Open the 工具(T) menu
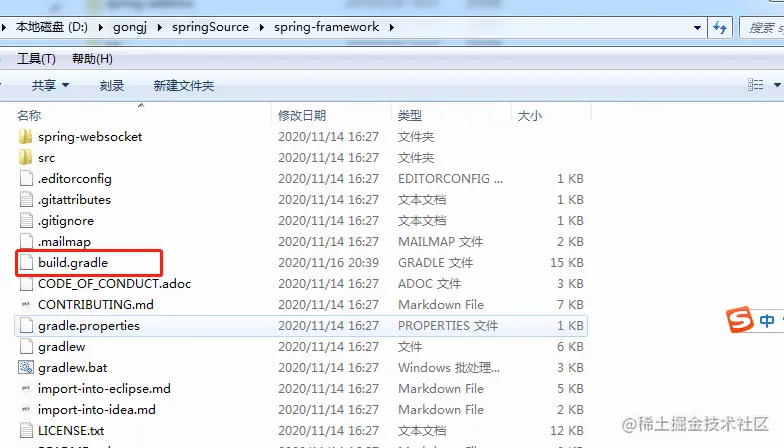The height and width of the screenshot is (448, 784). [x=36, y=59]
